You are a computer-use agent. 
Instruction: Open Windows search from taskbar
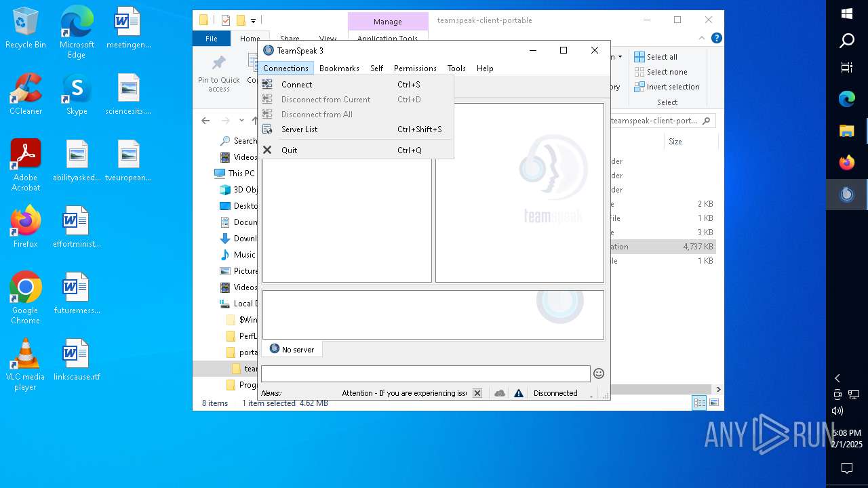click(x=847, y=41)
